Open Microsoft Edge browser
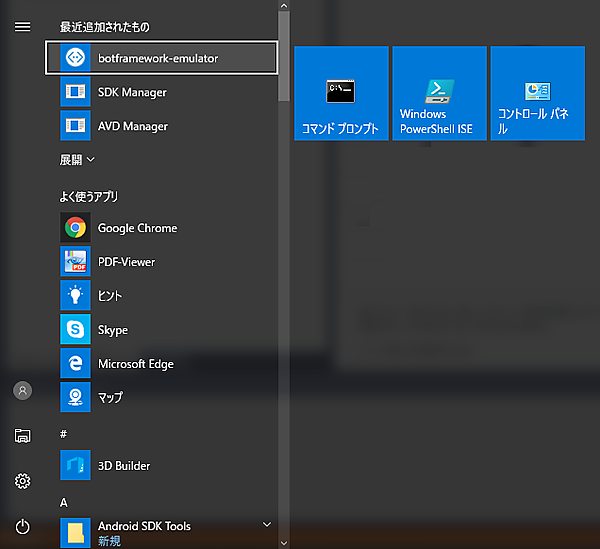 pyautogui.click(x=135, y=364)
